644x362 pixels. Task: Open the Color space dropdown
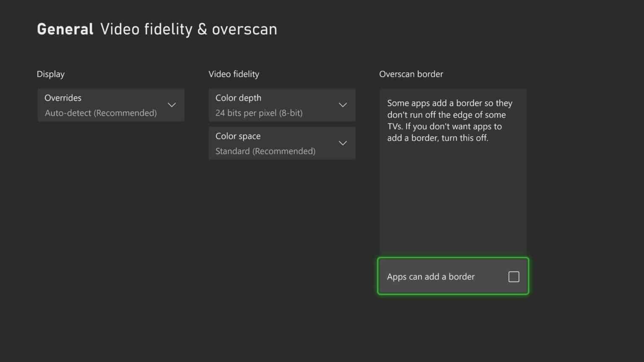(x=282, y=143)
